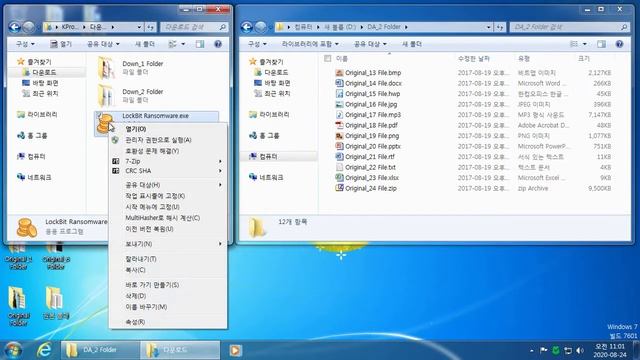Open help in the left Explorer window

[x=218, y=44]
